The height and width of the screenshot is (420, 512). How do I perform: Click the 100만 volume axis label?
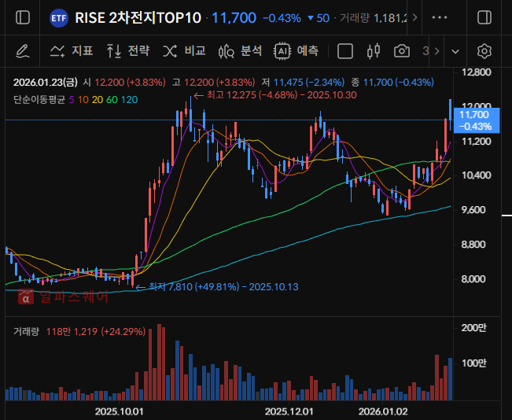[473, 363]
